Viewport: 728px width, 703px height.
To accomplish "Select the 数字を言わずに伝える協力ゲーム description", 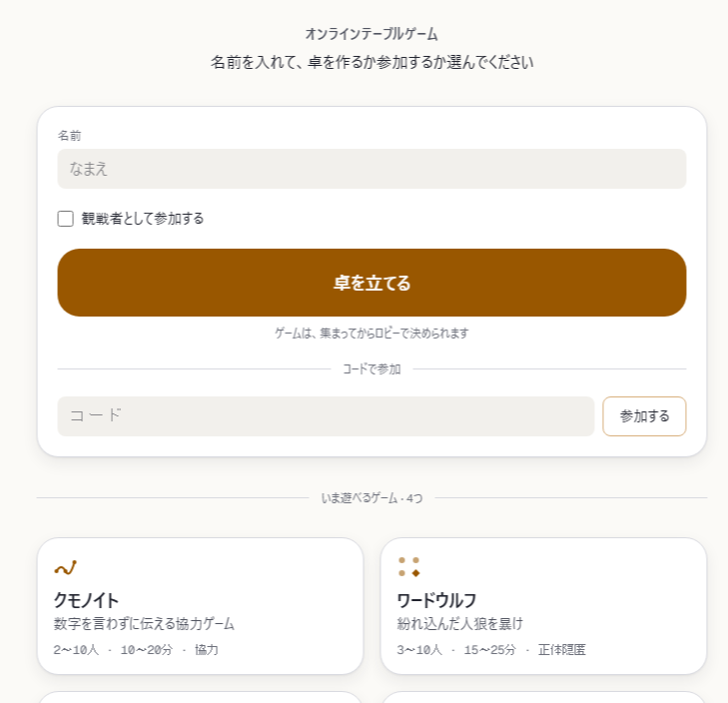I will point(144,623).
